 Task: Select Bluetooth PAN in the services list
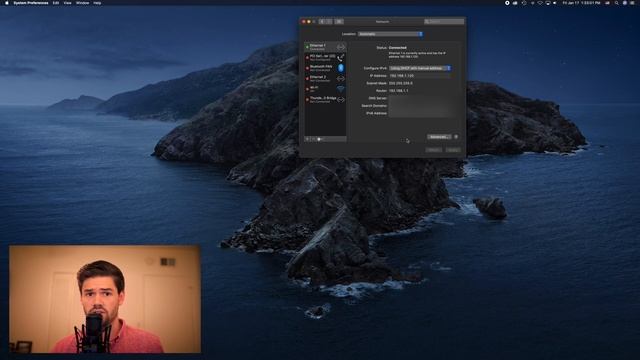325,68
